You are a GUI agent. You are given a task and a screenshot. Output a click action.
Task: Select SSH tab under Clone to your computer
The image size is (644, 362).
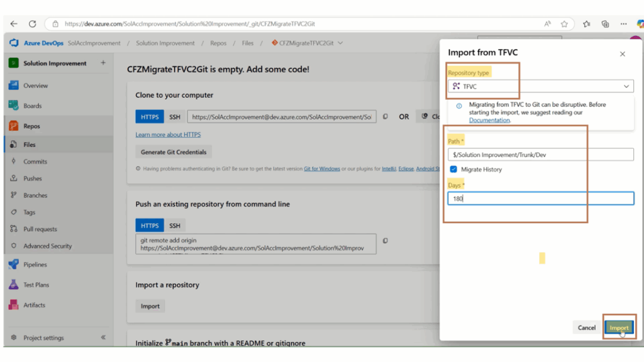pos(175,116)
